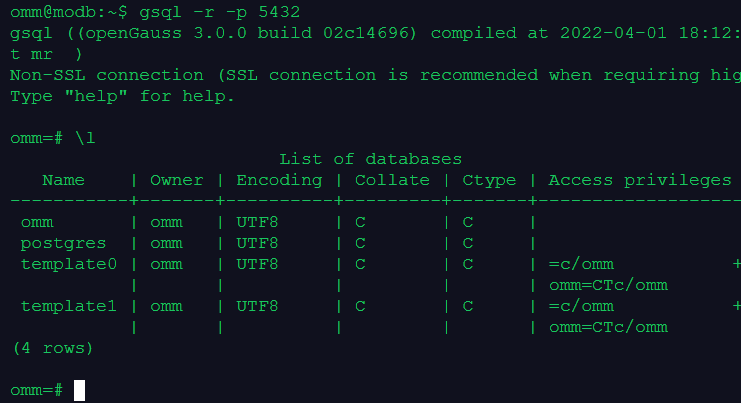
Task: Click the Access privileges column header
Action: pos(640,180)
